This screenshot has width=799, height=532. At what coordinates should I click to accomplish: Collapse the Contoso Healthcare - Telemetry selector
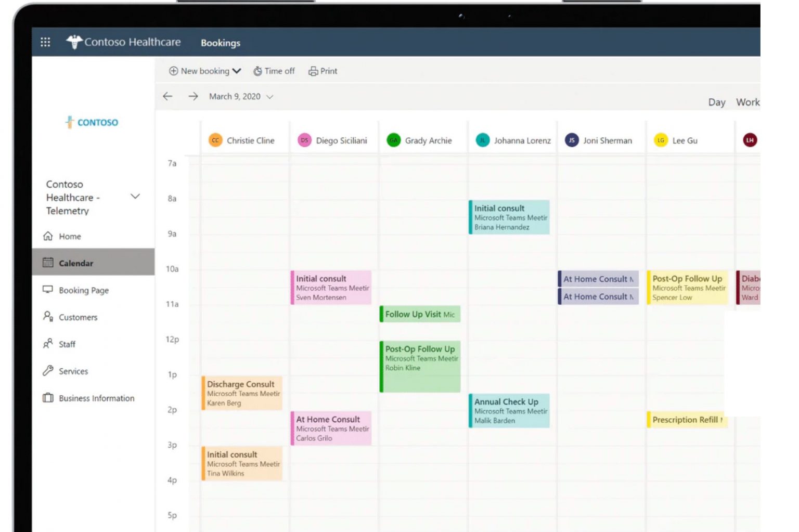(135, 196)
